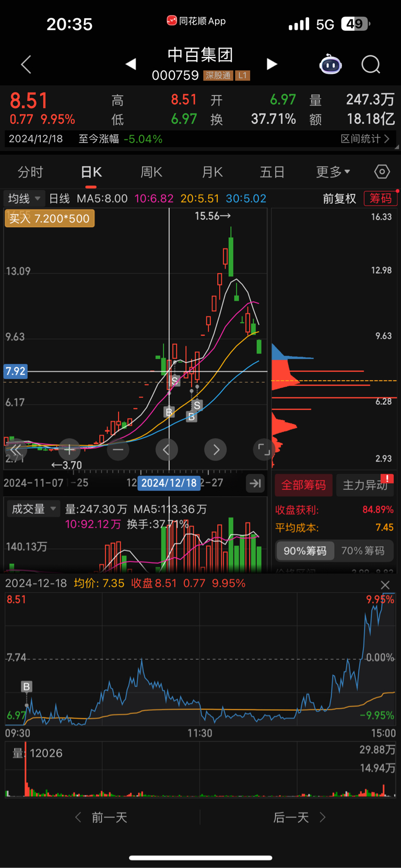
Task: Tap the 量: 12026 volume label
Action: pos(38,753)
